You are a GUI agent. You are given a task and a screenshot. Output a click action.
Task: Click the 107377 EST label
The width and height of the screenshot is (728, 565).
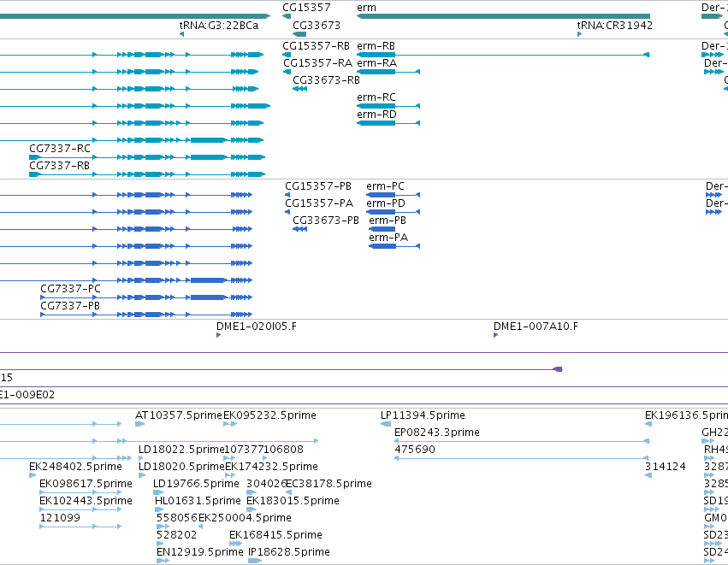[244, 450]
